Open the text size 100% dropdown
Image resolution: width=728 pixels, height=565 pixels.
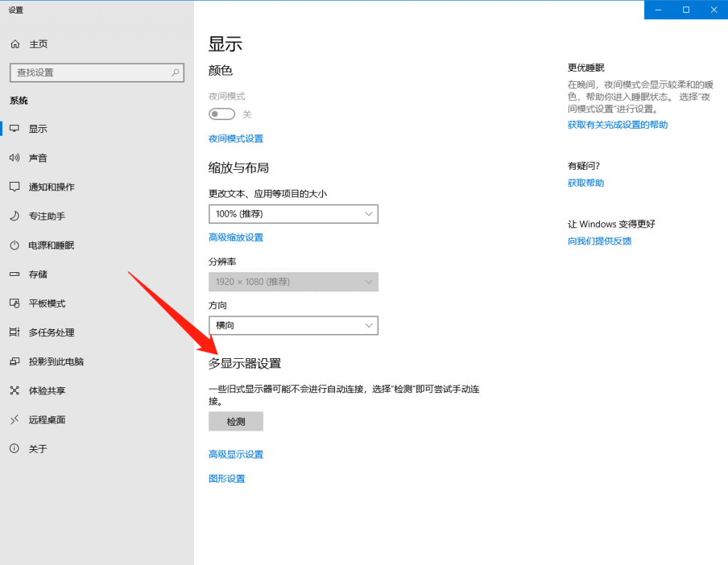click(x=293, y=214)
